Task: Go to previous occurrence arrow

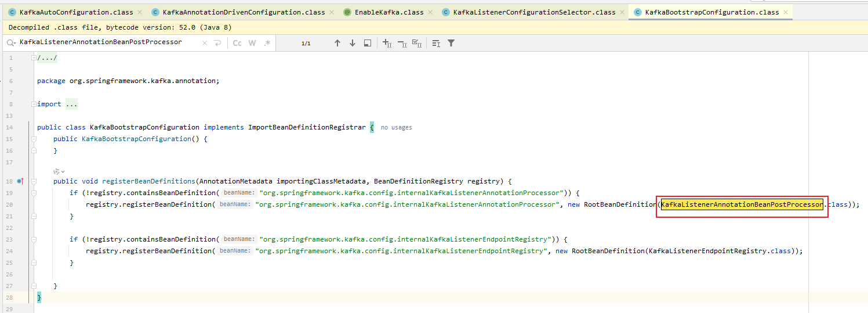Action: pos(337,43)
